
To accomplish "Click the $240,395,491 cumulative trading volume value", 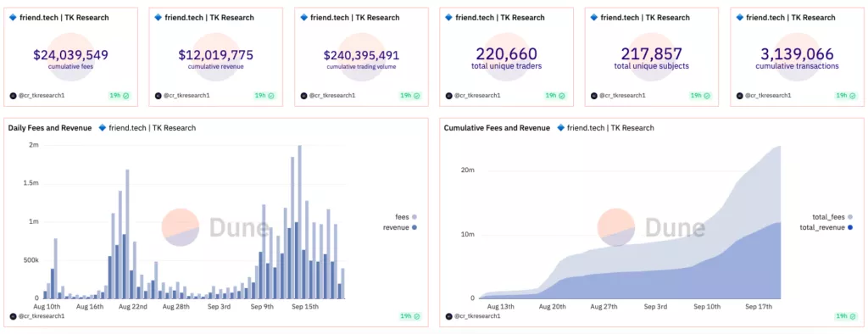I will pos(361,55).
